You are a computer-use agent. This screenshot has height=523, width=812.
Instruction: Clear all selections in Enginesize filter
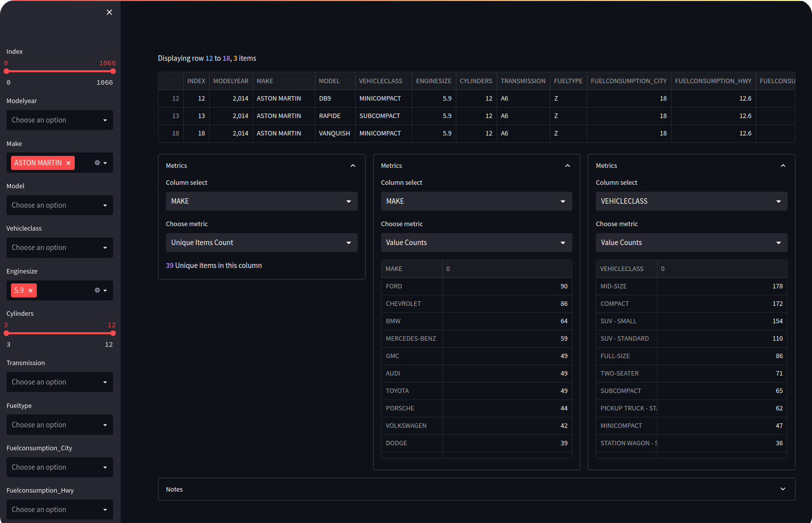(x=97, y=290)
